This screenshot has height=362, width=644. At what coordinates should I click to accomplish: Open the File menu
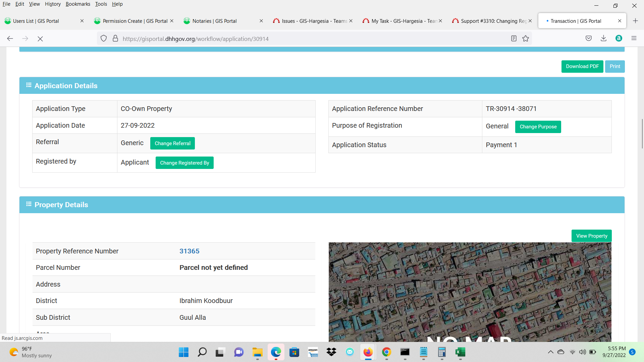(x=6, y=4)
